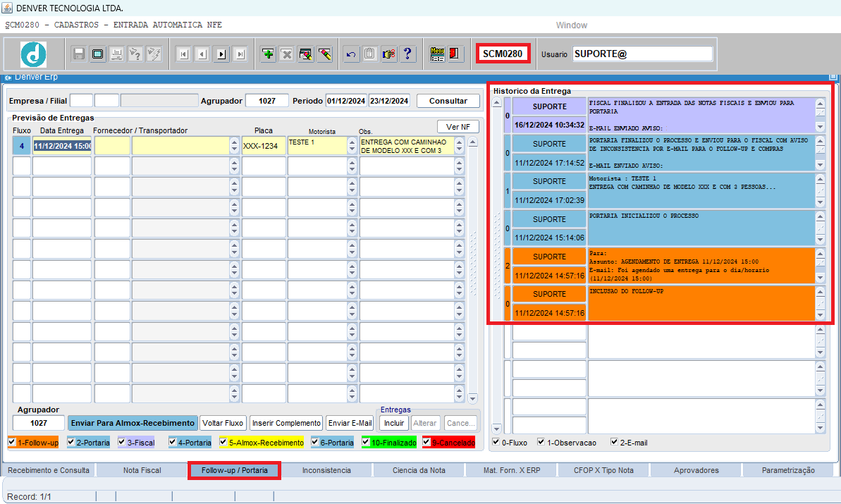Click the Java app icon in title bar
This screenshot has height=504, width=841.
[7, 8]
